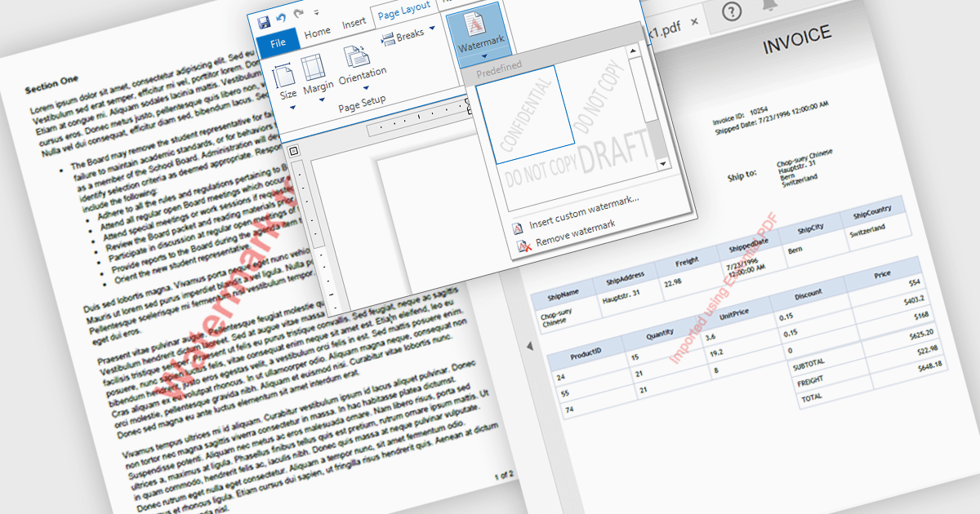Click the Freight column header
The height and width of the screenshot is (514, 980).
pos(688,261)
